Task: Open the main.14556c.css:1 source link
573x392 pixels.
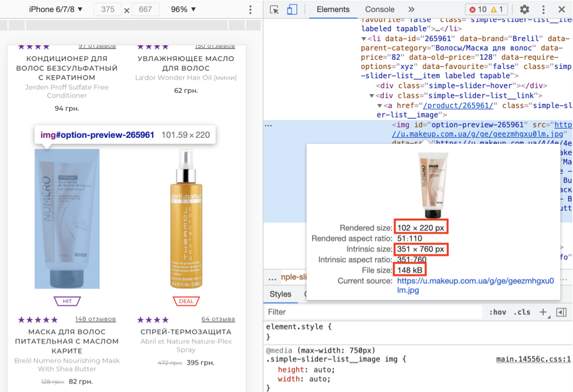Action: tap(533, 359)
